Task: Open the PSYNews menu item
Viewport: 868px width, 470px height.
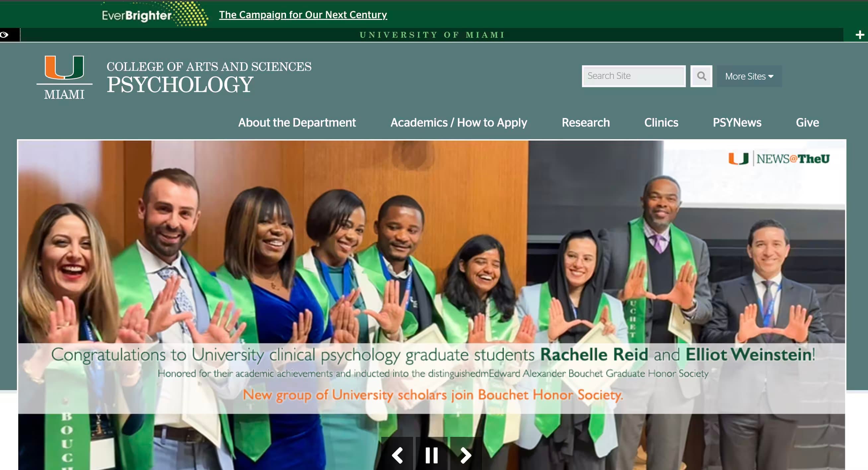Action: tap(737, 123)
